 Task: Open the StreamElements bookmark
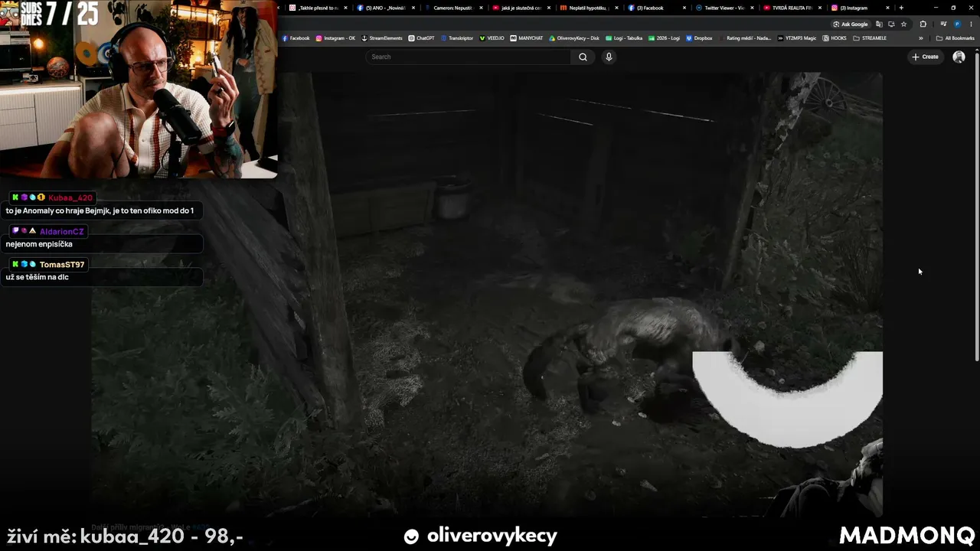click(381, 38)
